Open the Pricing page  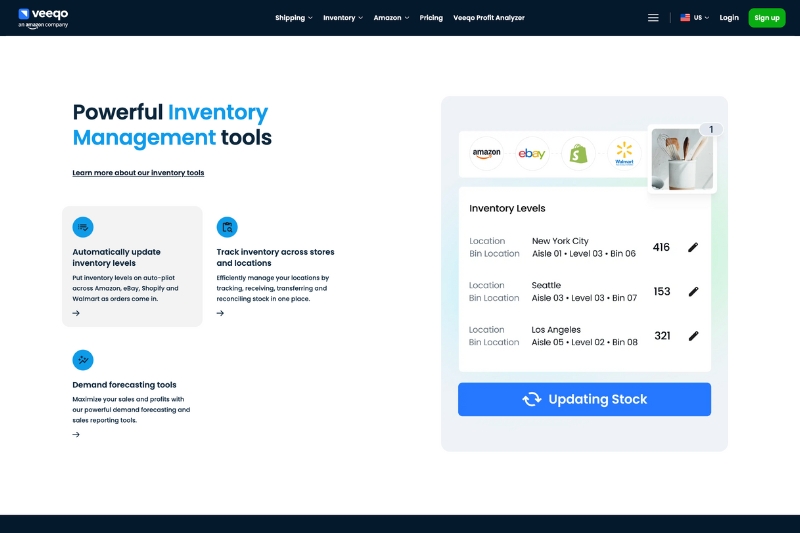pos(431,18)
